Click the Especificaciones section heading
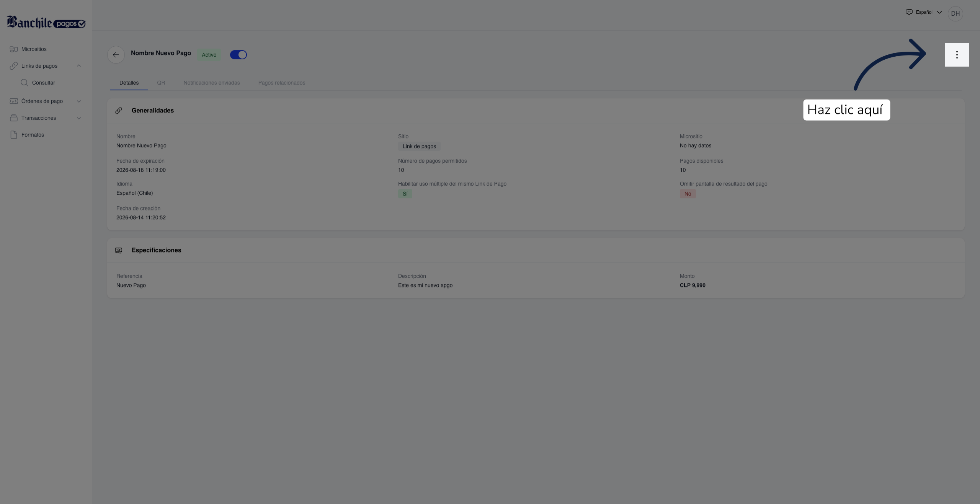 click(x=156, y=250)
